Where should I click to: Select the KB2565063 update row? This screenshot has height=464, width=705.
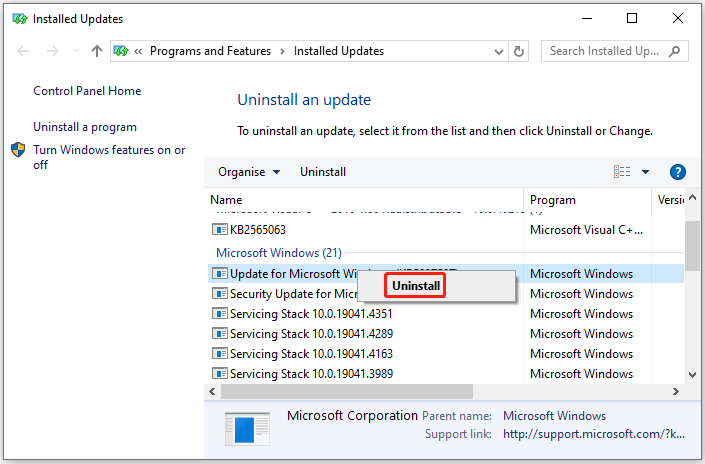[446, 230]
